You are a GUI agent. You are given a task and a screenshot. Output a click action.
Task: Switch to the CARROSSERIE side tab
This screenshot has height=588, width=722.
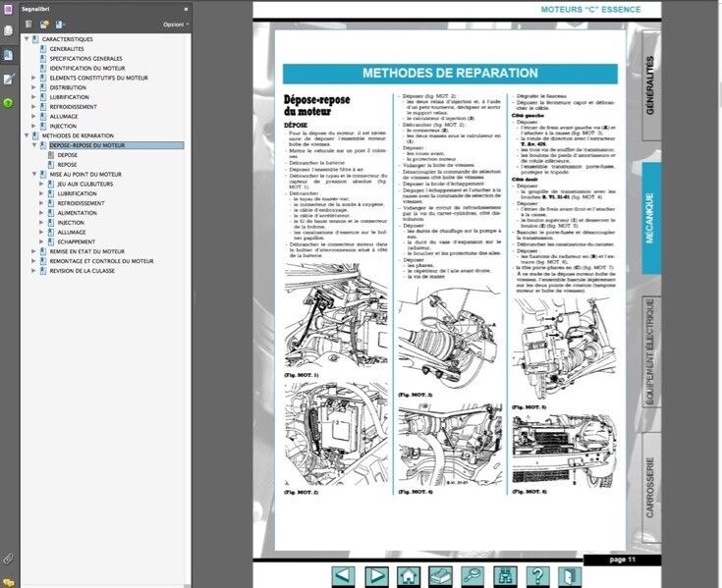pyautogui.click(x=650, y=487)
